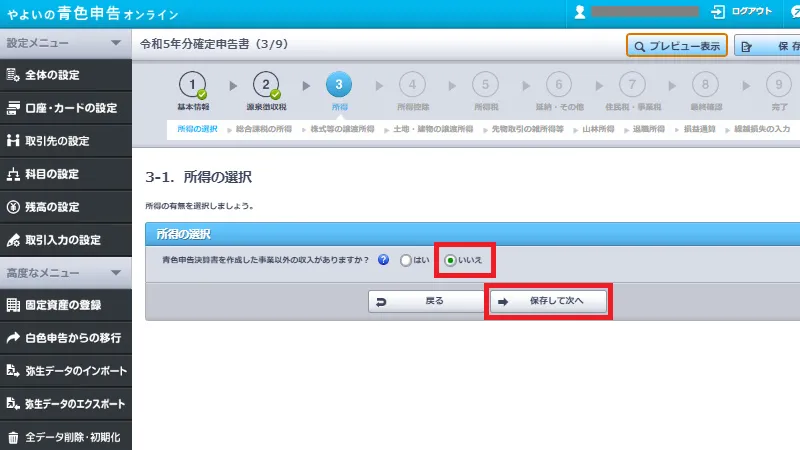Select the いいえ radio button

[x=450, y=260]
